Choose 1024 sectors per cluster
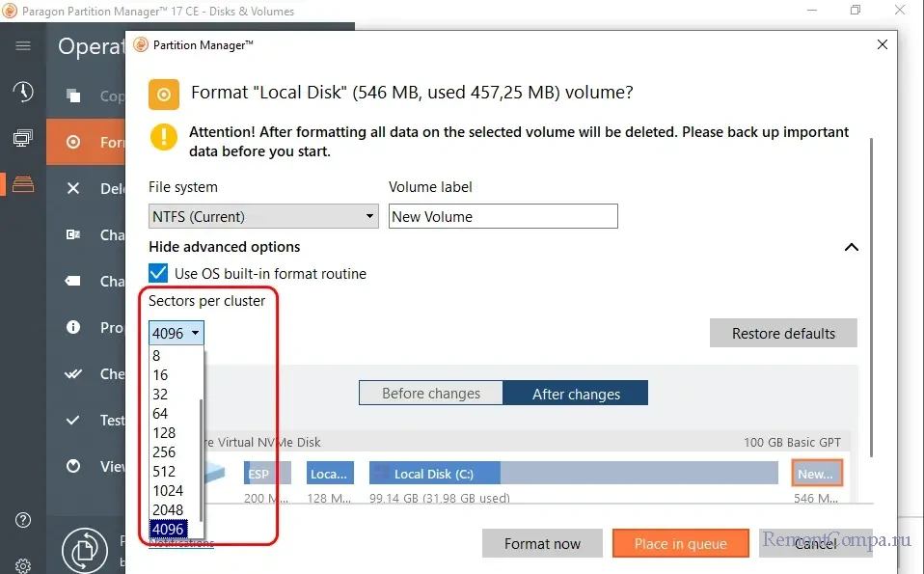Image resolution: width=924 pixels, height=574 pixels. (x=175, y=491)
